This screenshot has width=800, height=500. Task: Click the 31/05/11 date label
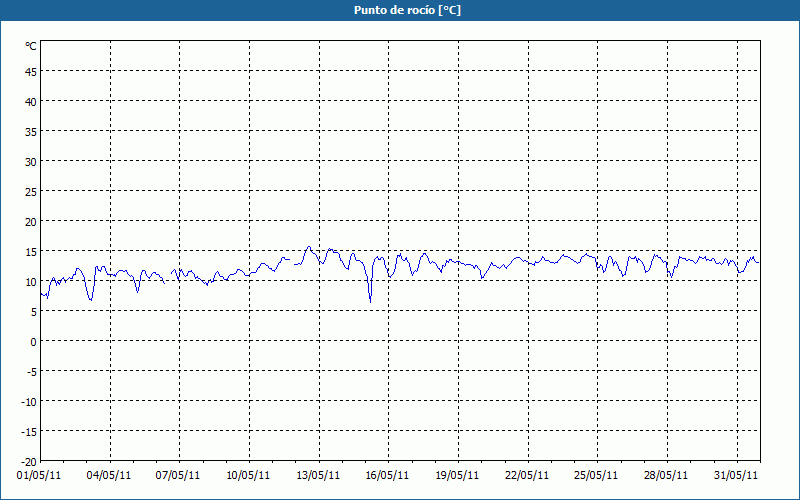(x=736, y=476)
